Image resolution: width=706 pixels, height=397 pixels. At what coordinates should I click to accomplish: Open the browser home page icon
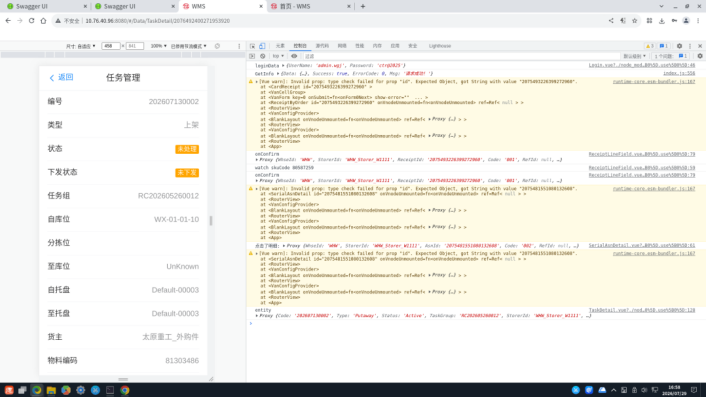(43, 21)
